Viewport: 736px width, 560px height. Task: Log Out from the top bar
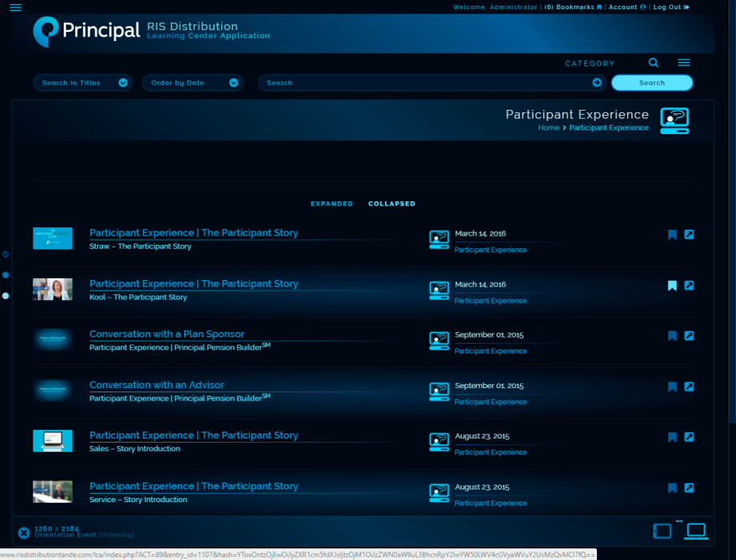671,7
